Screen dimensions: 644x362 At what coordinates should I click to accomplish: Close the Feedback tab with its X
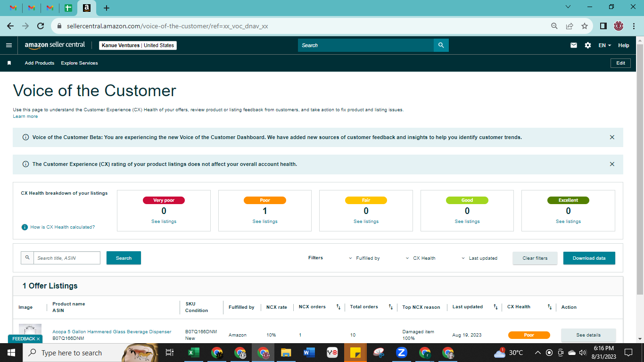pos(38,339)
